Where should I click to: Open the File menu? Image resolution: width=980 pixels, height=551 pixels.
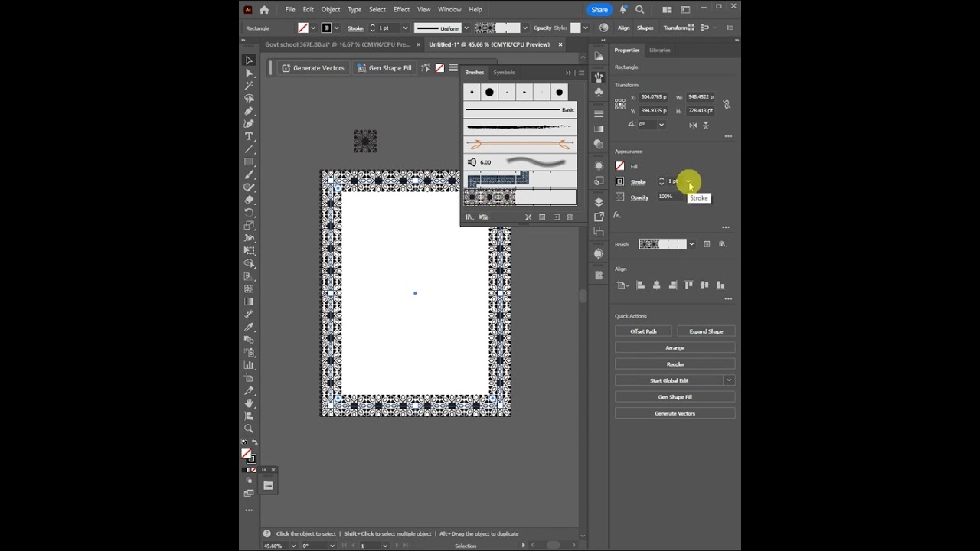click(x=290, y=10)
